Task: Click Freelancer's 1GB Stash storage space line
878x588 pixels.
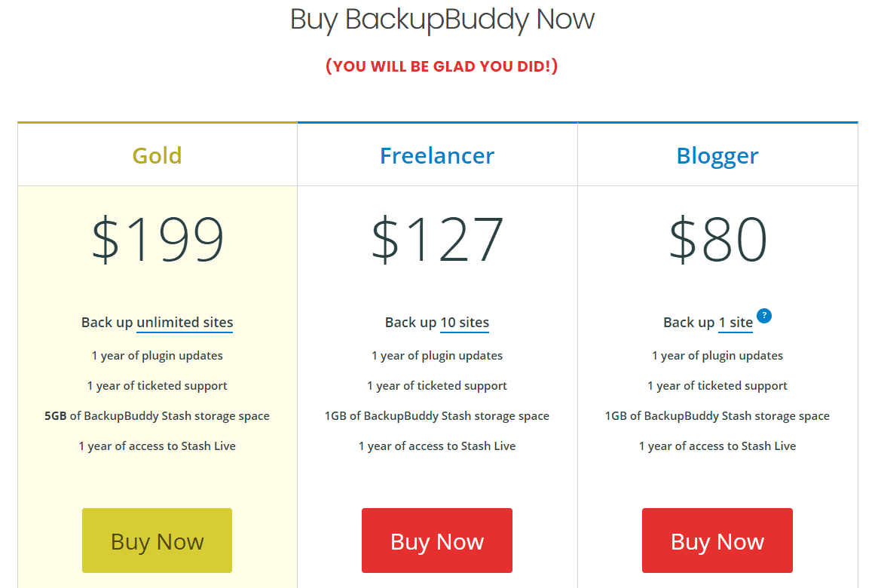Action: coord(437,416)
